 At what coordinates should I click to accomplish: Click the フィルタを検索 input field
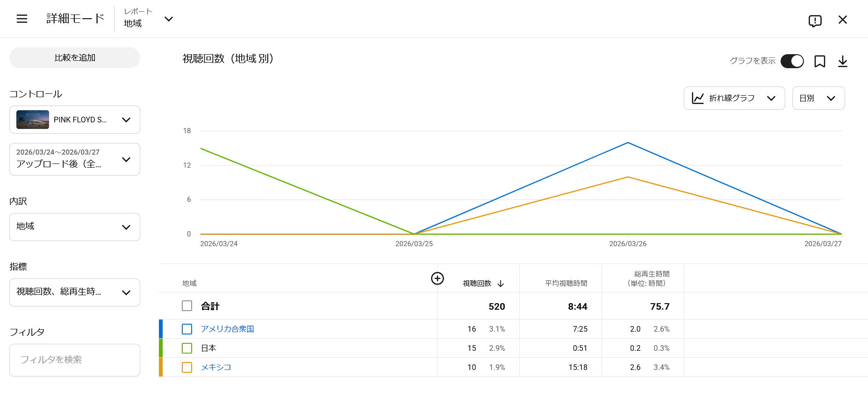[75, 360]
